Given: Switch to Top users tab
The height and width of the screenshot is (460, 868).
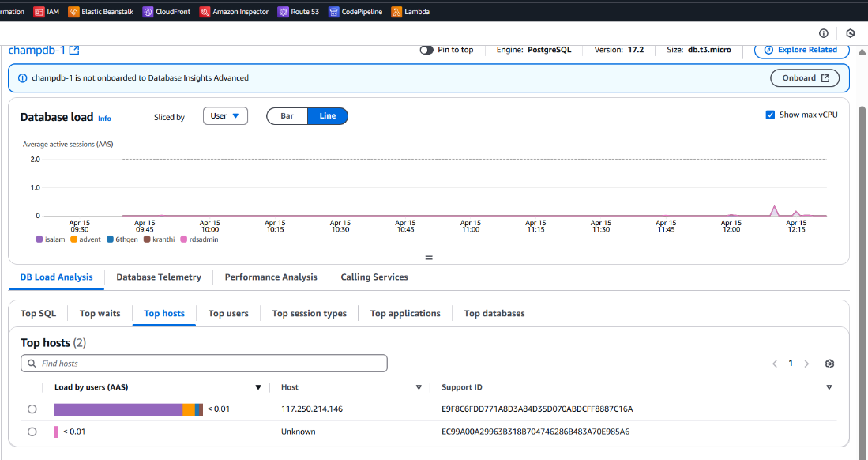Looking at the screenshot, I should point(228,313).
